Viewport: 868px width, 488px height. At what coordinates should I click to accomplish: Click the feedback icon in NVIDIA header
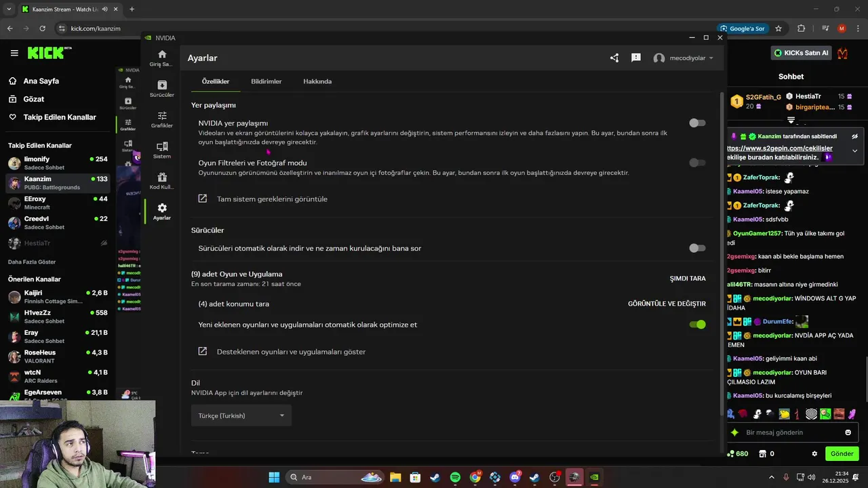pos(636,58)
